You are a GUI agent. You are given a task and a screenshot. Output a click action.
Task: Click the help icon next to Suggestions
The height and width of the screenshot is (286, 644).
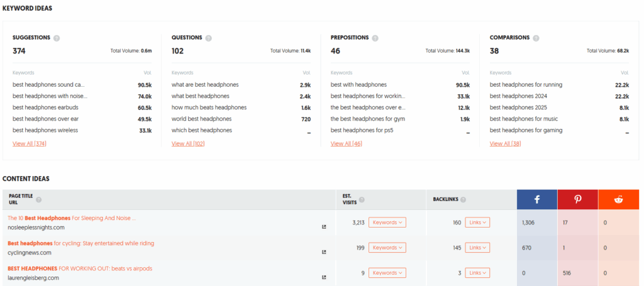(57, 38)
